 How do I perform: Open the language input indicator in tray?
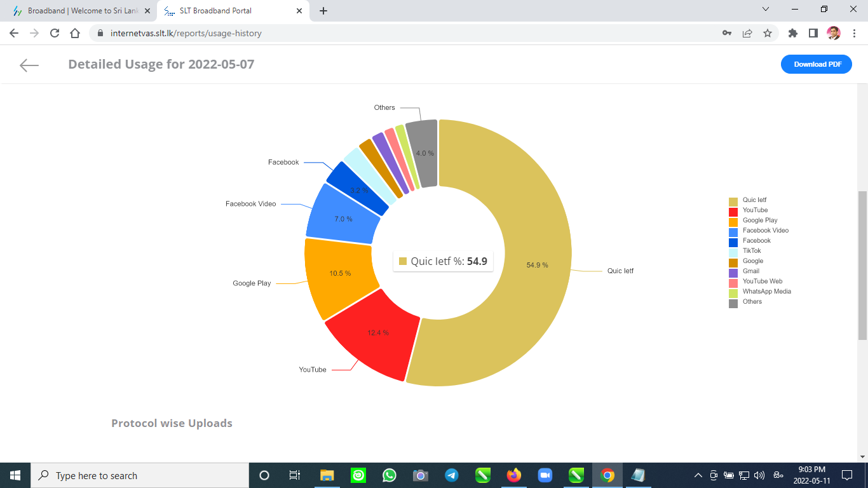click(x=778, y=475)
